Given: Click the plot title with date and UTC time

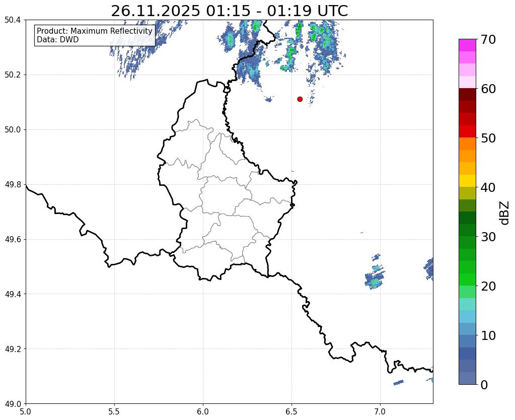Looking at the screenshot, I should [x=229, y=11].
